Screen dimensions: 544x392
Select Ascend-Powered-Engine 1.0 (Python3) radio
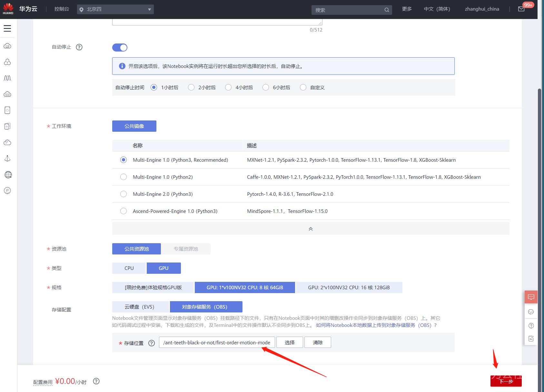pyautogui.click(x=124, y=211)
